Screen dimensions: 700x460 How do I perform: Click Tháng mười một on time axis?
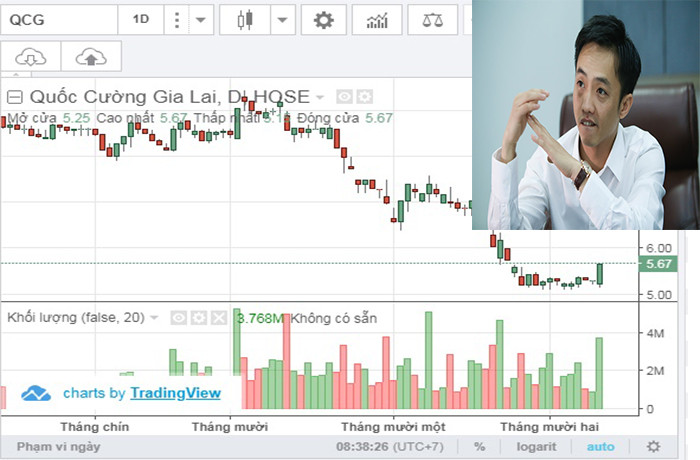click(393, 427)
